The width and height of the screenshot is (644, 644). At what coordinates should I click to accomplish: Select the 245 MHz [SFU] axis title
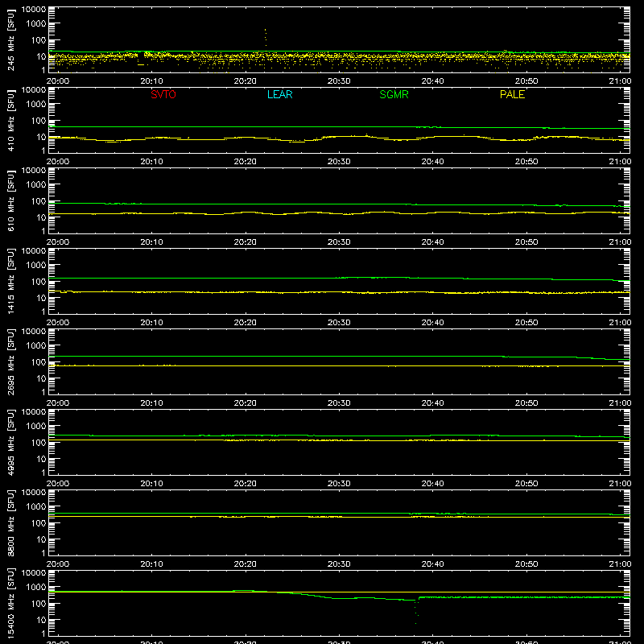[11, 40]
